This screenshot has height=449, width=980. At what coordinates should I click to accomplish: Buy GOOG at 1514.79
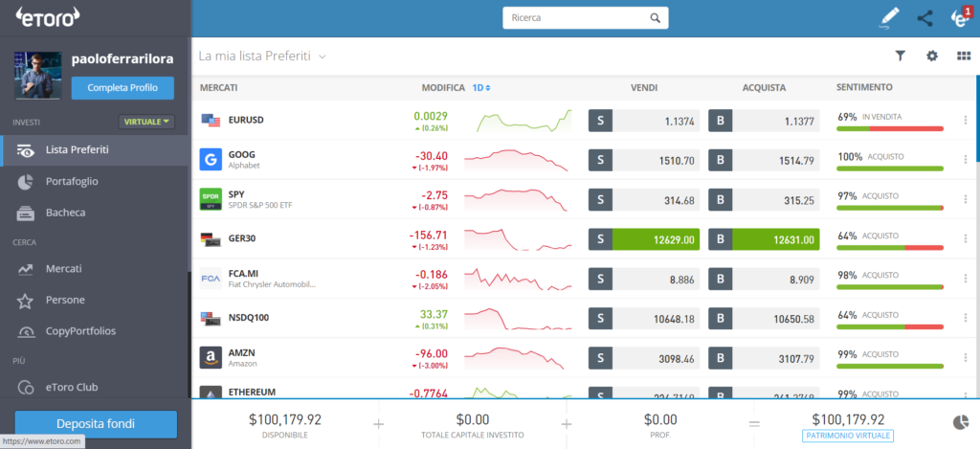pyautogui.click(x=764, y=160)
